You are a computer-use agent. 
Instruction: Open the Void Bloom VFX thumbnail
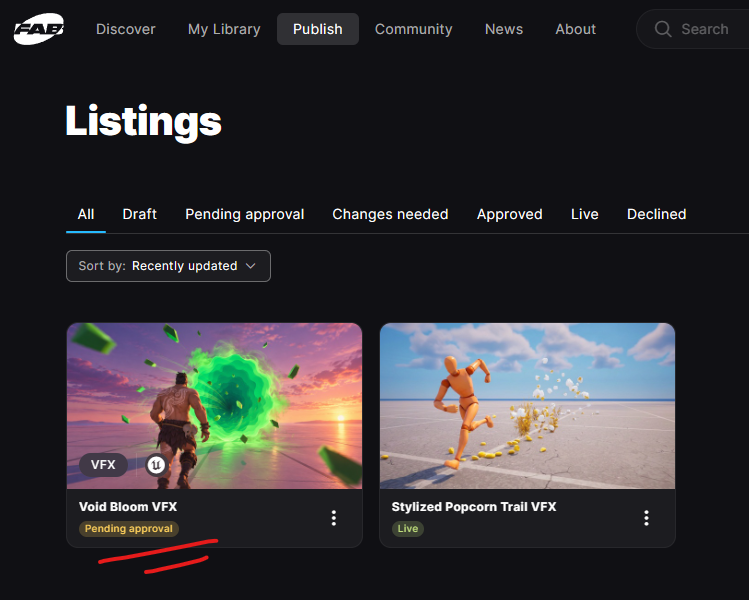click(x=214, y=406)
